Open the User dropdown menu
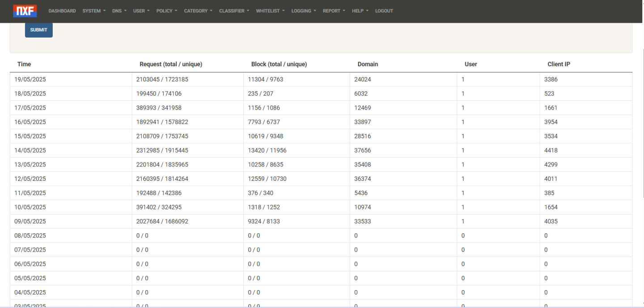The width and height of the screenshot is (644, 308). click(x=141, y=11)
